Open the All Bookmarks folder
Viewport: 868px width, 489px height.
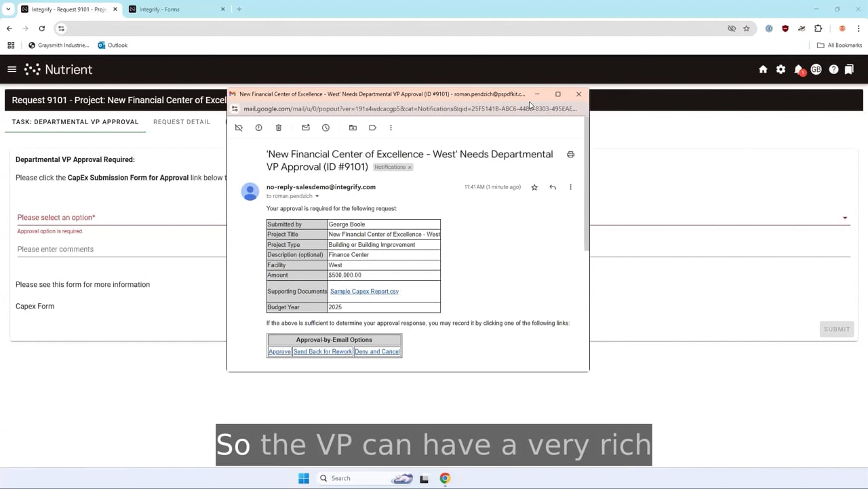point(840,45)
